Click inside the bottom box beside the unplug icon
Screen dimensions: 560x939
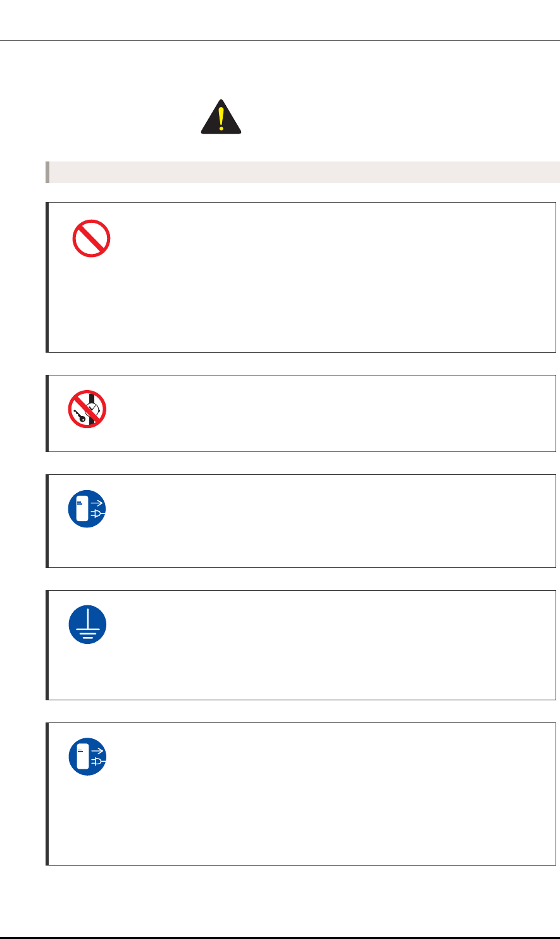pyautogui.click(x=332, y=793)
